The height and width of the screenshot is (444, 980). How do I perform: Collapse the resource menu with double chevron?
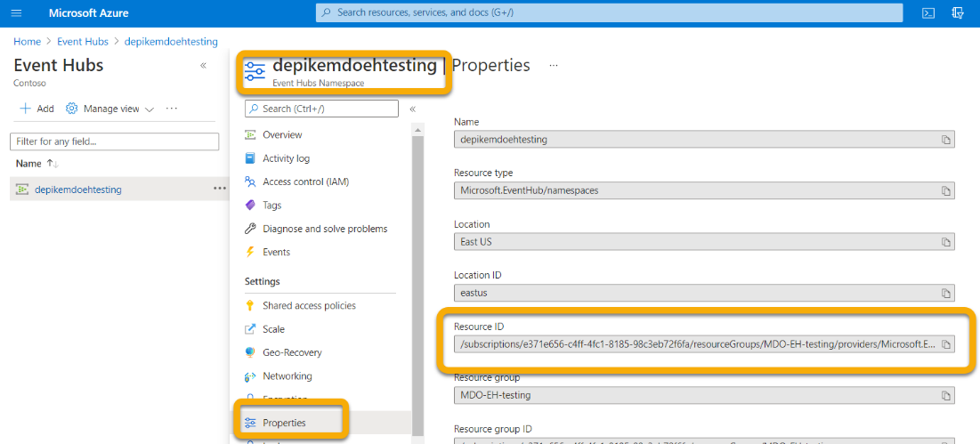412,109
